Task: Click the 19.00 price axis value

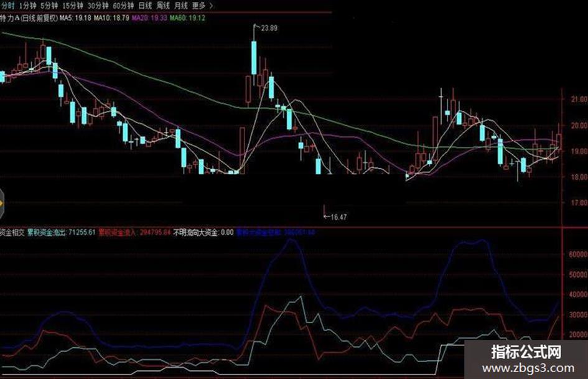Action: [579, 151]
